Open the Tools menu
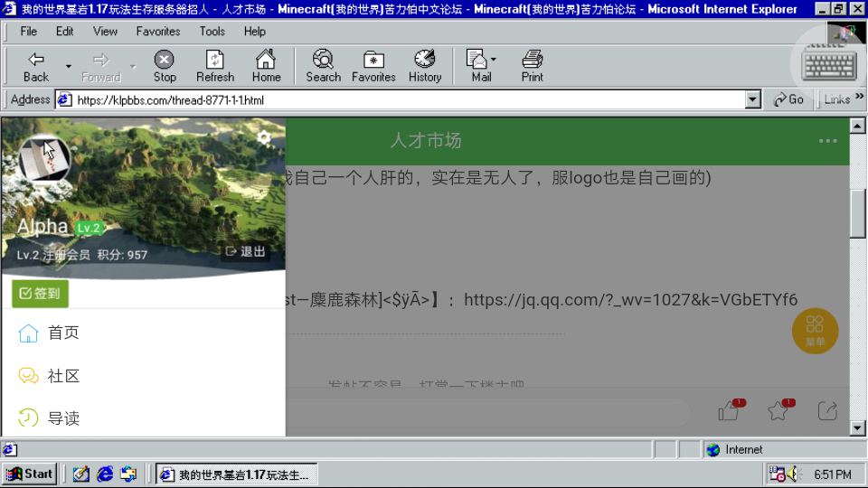 [x=212, y=32]
